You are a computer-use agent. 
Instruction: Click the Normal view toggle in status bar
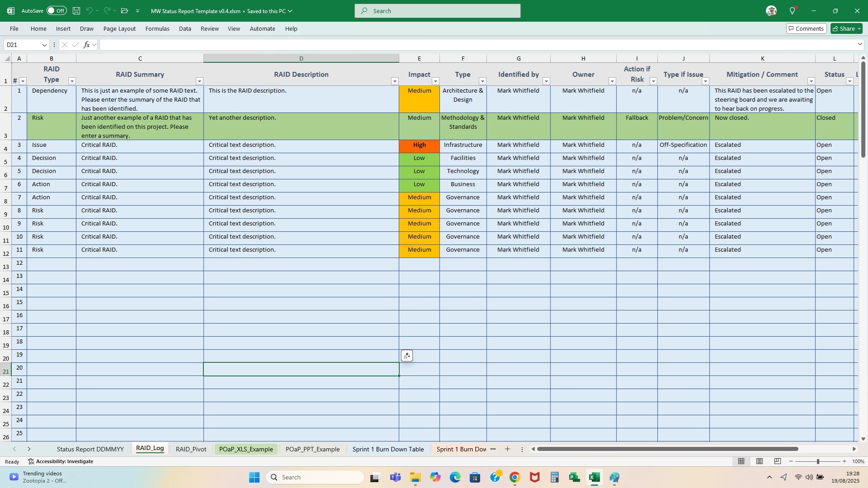(741, 461)
